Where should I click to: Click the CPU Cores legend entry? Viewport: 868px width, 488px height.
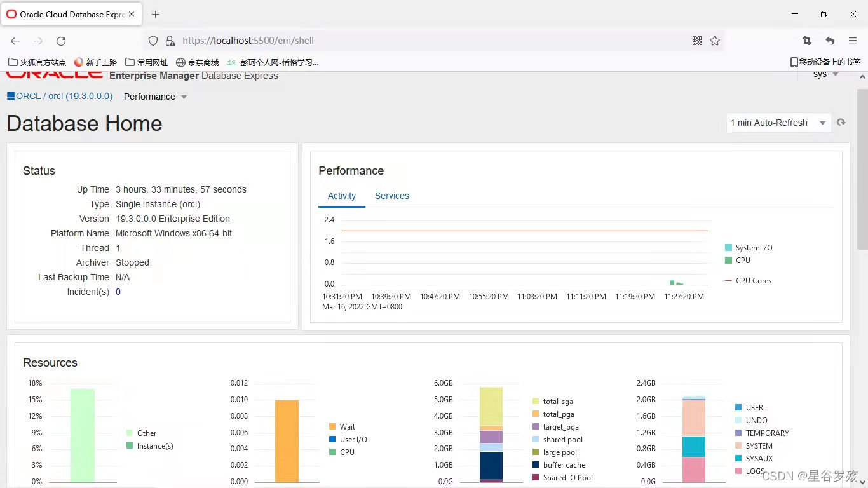748,281
